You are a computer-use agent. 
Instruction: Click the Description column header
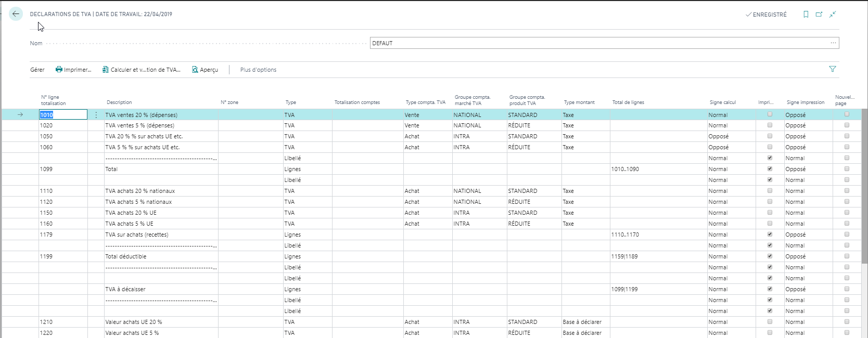click(119, 102)
